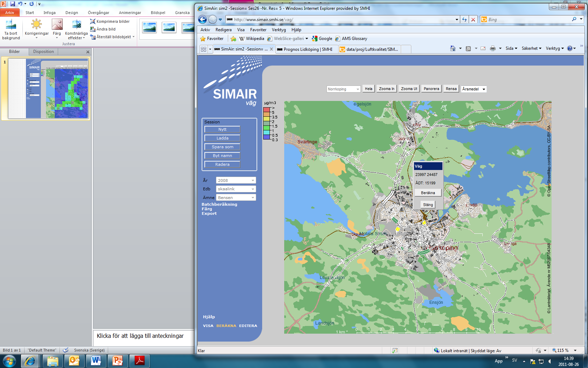
Task: Open the Norrkoping city dropdown
Action: click(x=343, y=89)
